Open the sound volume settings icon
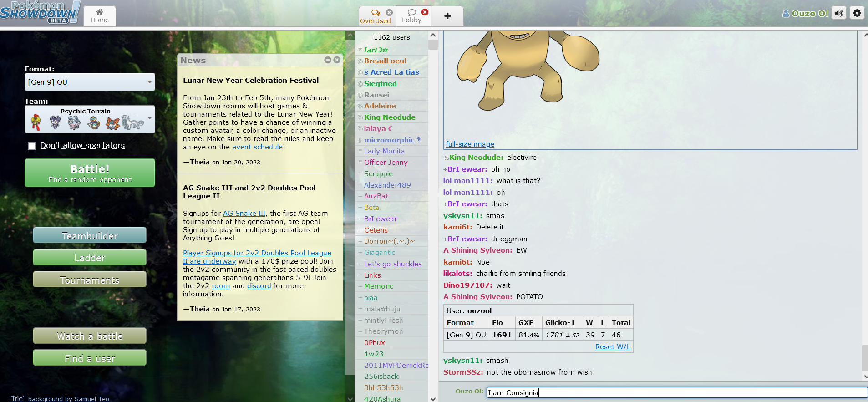 coord(839,13)
